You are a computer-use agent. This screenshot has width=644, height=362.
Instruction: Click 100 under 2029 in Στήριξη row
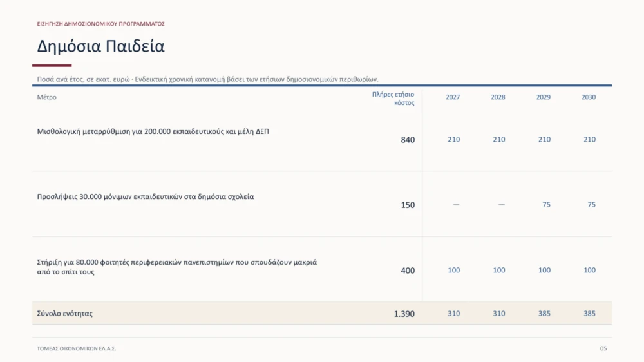545,271
